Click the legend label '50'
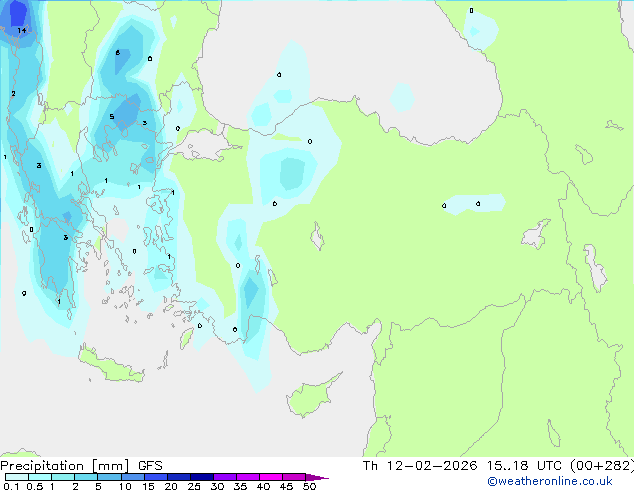This screenshot has width=634, height=490. [x=309, y=486]
